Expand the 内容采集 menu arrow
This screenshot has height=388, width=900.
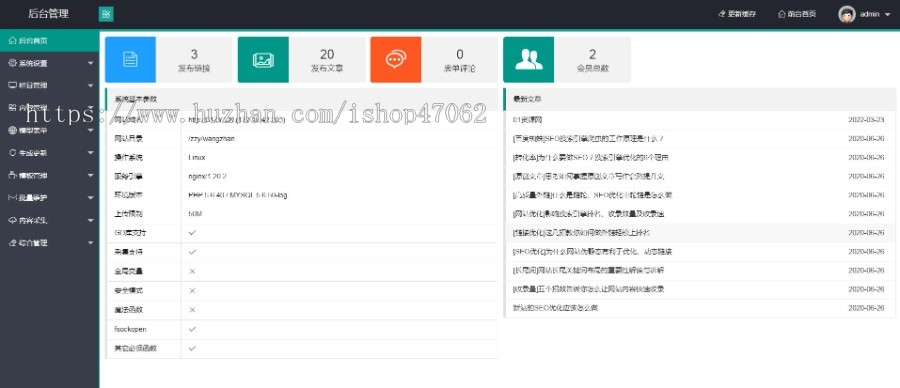point(90,220)
